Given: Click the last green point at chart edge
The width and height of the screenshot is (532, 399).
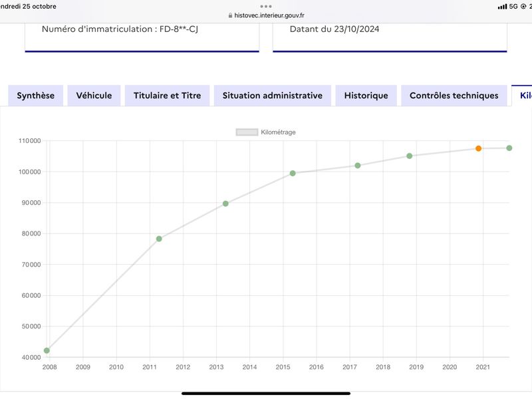Looking at the screenshot, I should [x=509, y=148].
